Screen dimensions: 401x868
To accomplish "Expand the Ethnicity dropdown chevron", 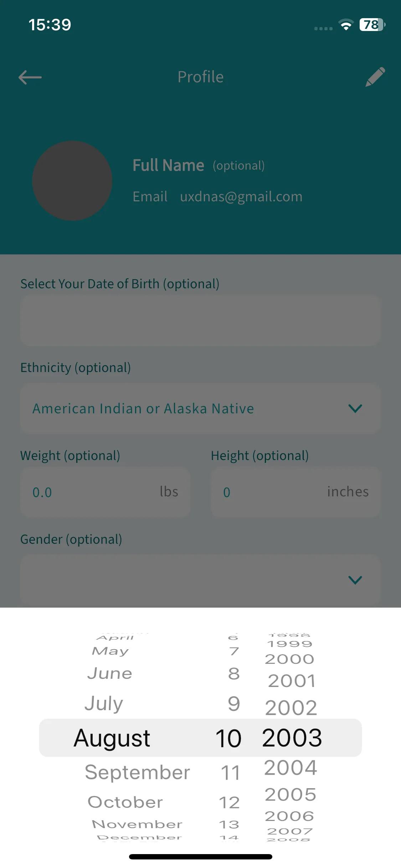I will pyautogui.click(x=355, y=408).
